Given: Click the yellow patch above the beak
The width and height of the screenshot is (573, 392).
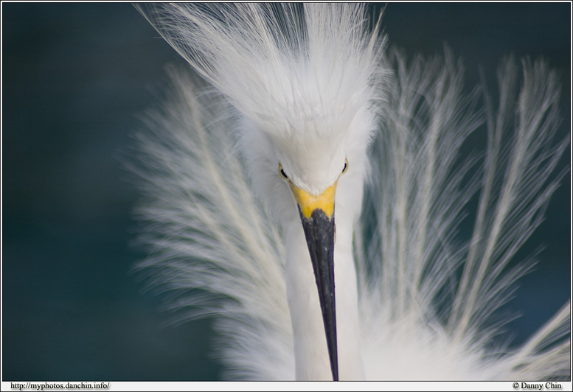Looking at the screenshot, I should tap(314, 200).
